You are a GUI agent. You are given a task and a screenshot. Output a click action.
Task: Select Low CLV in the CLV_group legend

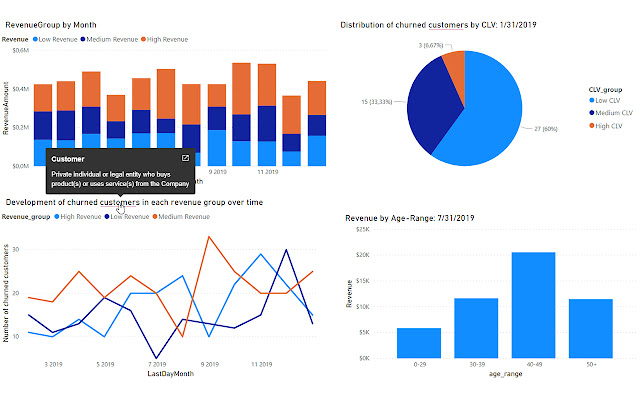604,100
